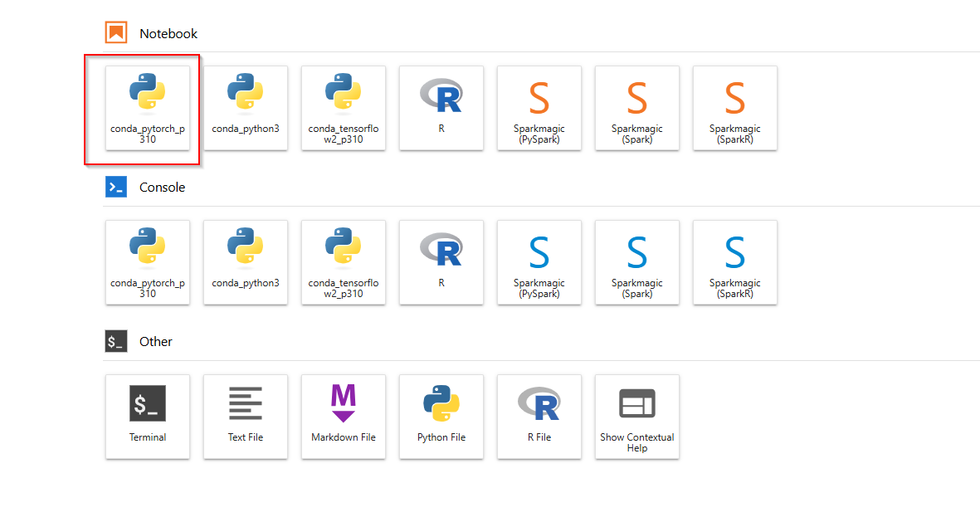Create a new Text File
Viewport: 980px width, 522px height.
click(246, 417)
